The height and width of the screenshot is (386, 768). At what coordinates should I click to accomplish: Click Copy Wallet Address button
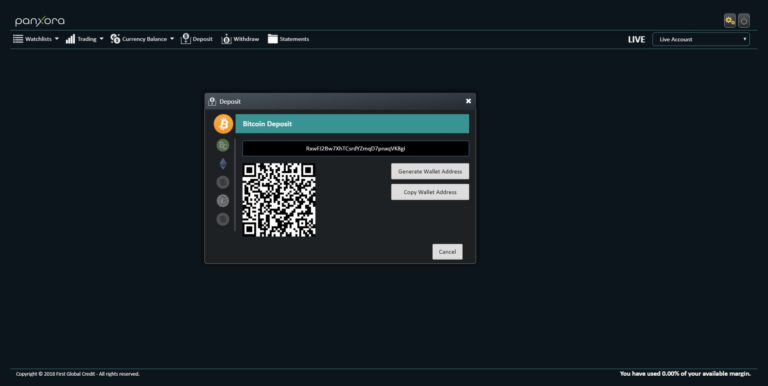pos(430,192)
